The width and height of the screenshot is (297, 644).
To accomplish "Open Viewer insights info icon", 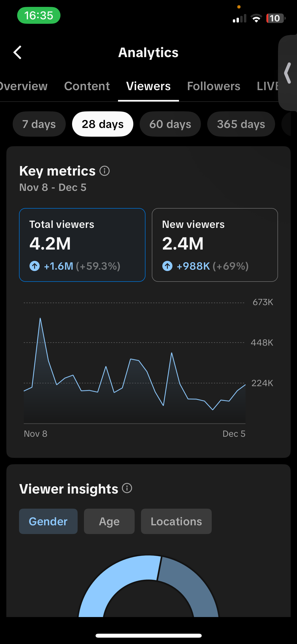I will [127, 488].
